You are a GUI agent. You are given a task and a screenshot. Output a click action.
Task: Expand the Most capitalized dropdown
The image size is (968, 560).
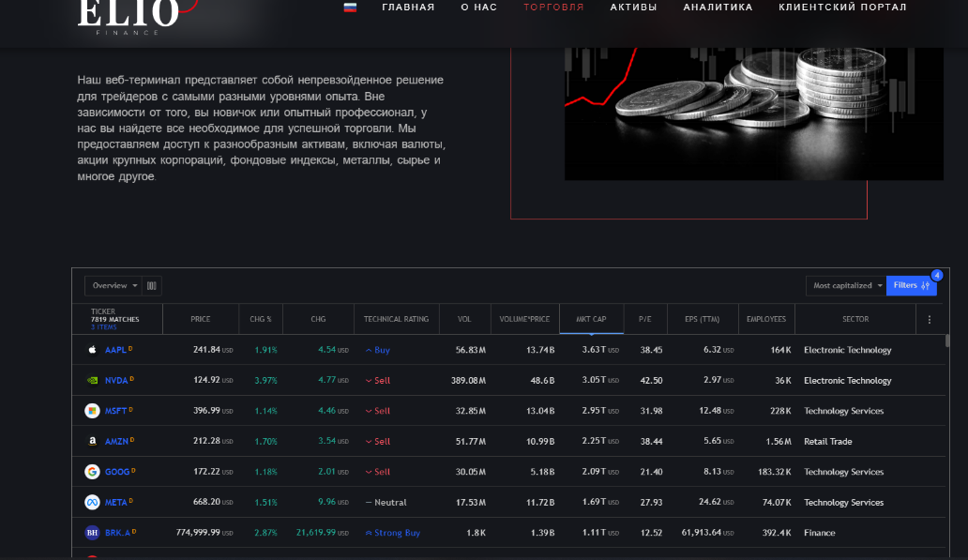846,286
